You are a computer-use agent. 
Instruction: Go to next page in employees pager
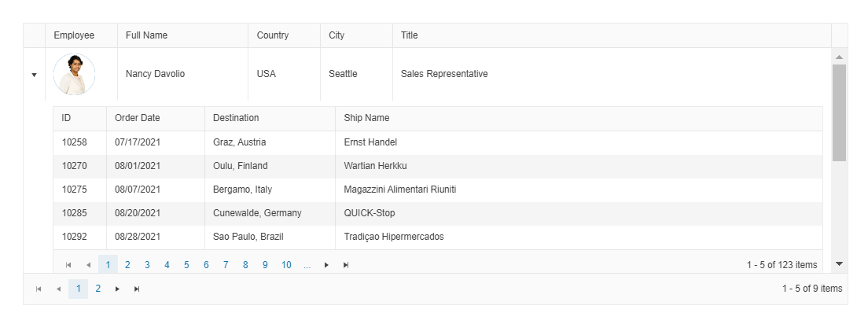pyautogui.click(x=117, y=289)
